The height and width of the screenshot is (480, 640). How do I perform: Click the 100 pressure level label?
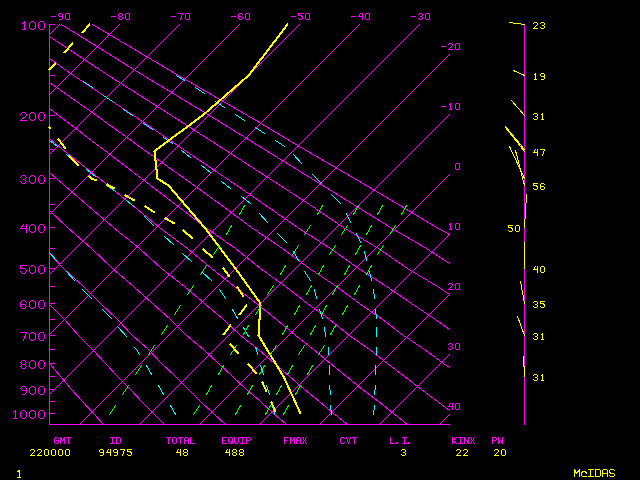click(33, 25)
